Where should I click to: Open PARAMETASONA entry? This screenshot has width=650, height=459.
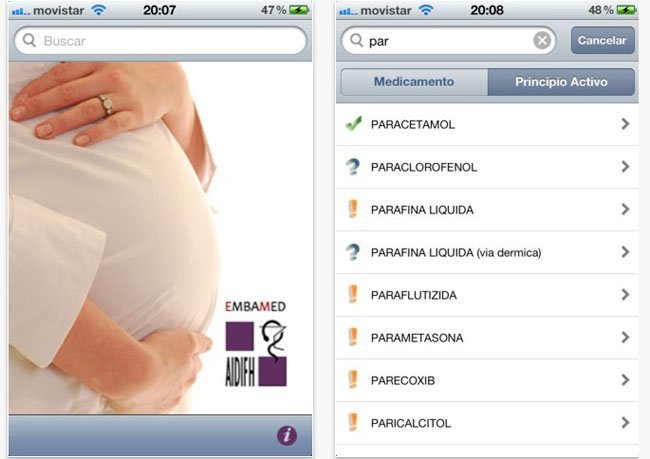coord(487,338)
